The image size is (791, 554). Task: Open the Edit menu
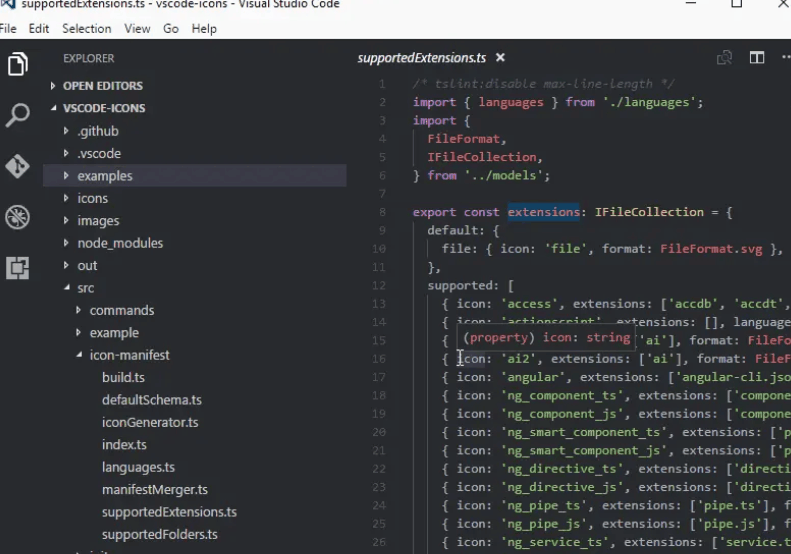click(39, 29)
